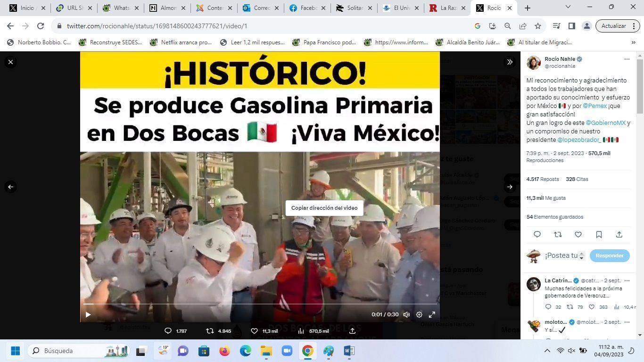The height and width of the screenshot is (362, 644).
Task: Open a new browser tab
Action: pos(528,8)
